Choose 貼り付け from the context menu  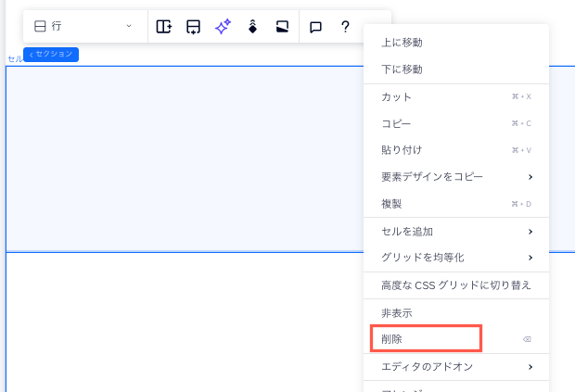(x=456, y=150)
